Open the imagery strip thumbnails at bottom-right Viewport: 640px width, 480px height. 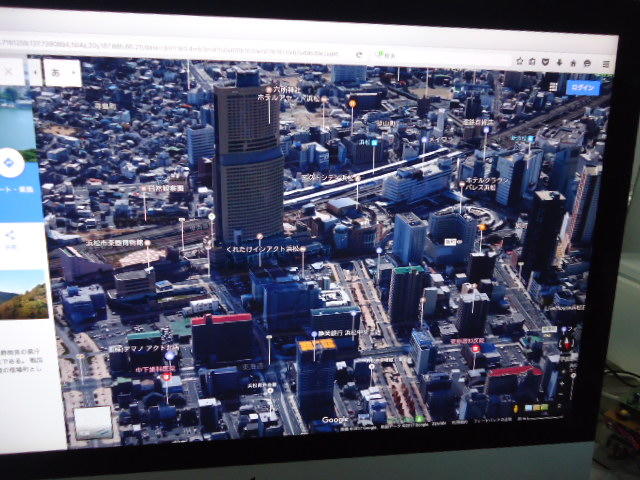(x=536, y=408)
